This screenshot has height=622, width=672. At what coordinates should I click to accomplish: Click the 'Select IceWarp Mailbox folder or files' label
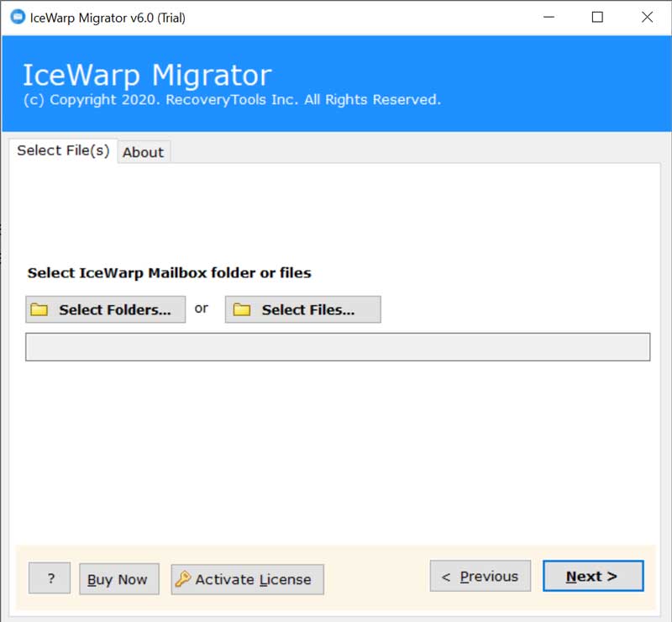(x=170, y=273)
